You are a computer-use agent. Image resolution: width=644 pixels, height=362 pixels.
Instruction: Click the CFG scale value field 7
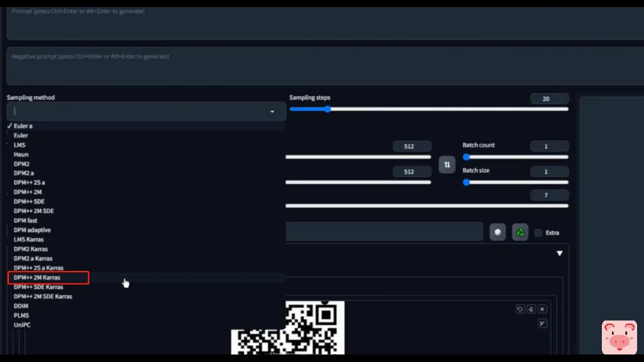tap(549, 195)
